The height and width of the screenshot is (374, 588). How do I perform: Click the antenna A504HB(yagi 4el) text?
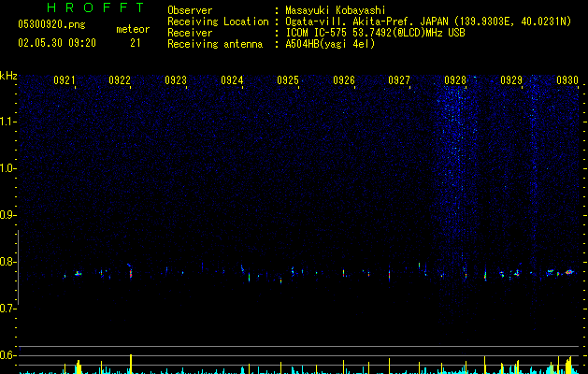tap(330, 44)
